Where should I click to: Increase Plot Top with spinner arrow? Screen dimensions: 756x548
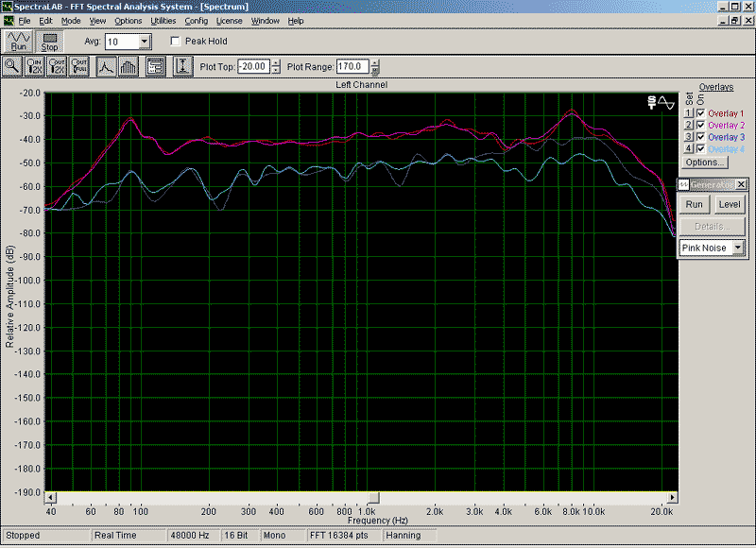click(276, 62)
